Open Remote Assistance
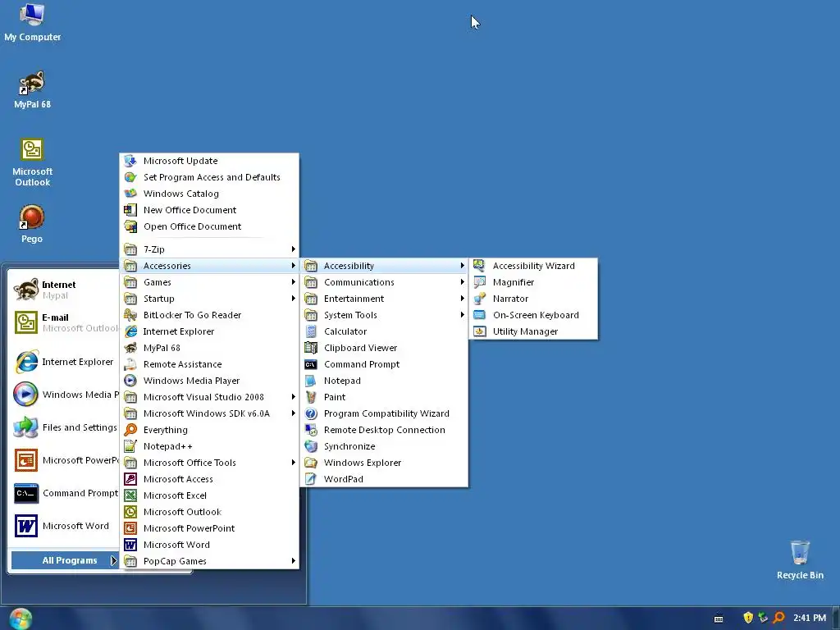Viewport: 840px width, 630px height. click(x=209, y=364)
